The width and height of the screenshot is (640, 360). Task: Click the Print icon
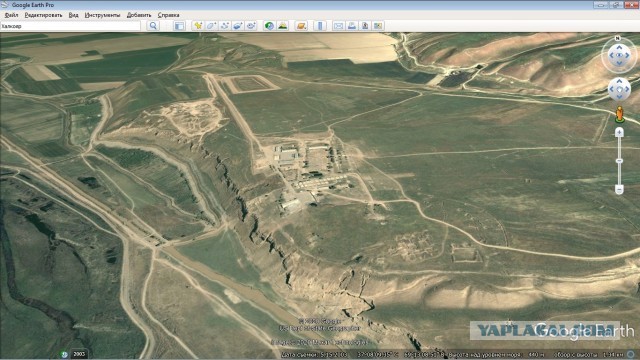tap(352, 26)
